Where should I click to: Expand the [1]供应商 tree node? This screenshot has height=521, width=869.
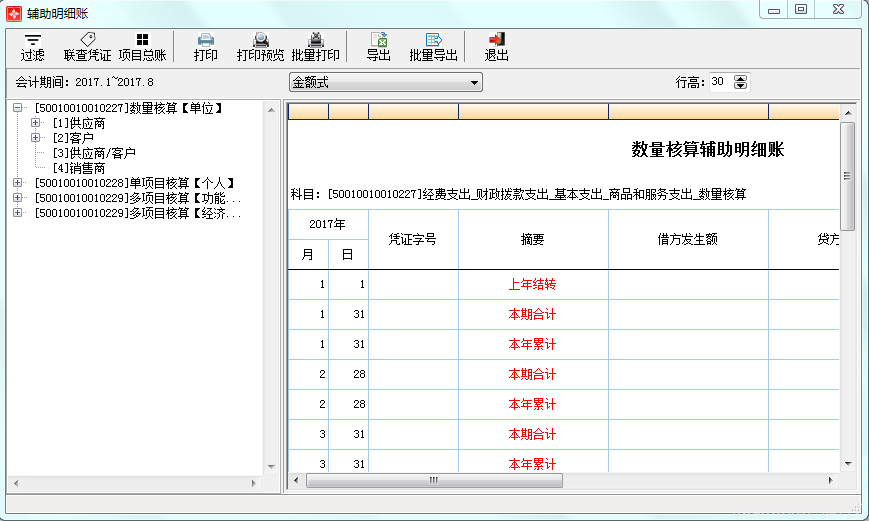(x=35, y=122)
